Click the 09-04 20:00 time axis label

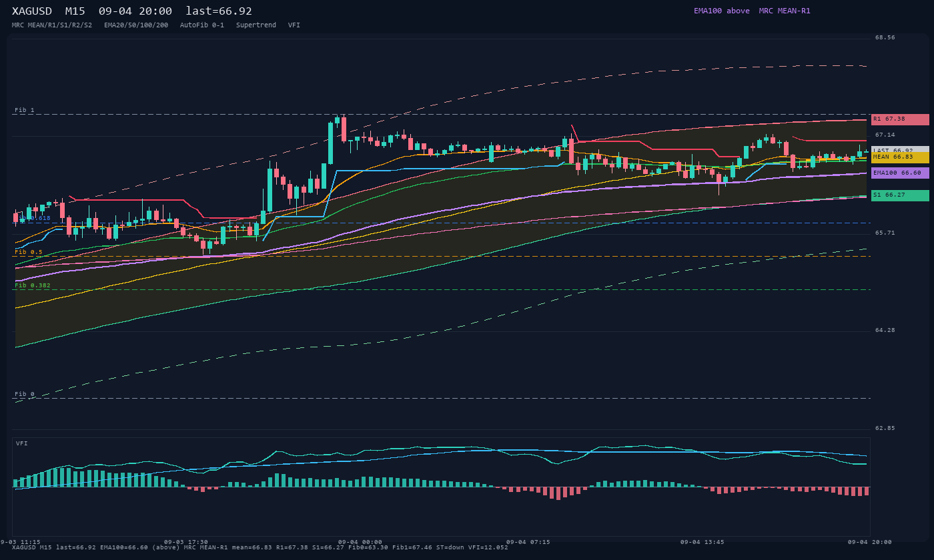point(870,542)
